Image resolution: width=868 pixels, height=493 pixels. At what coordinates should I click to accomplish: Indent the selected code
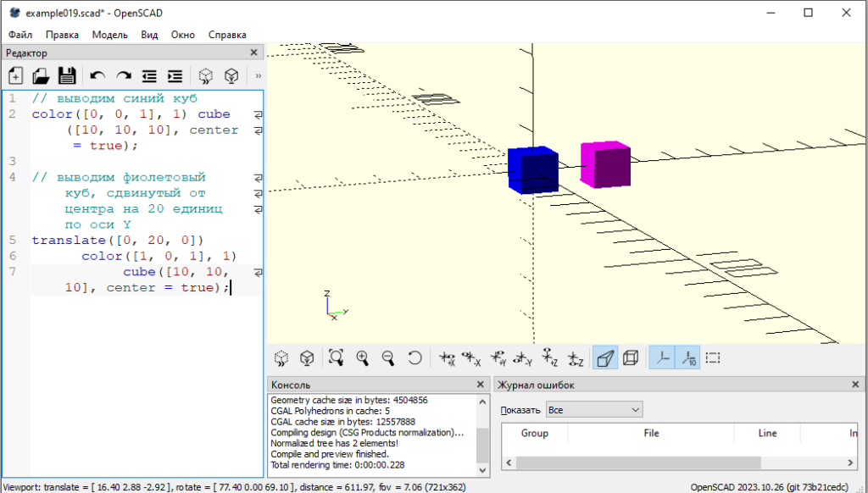point(174,75)
